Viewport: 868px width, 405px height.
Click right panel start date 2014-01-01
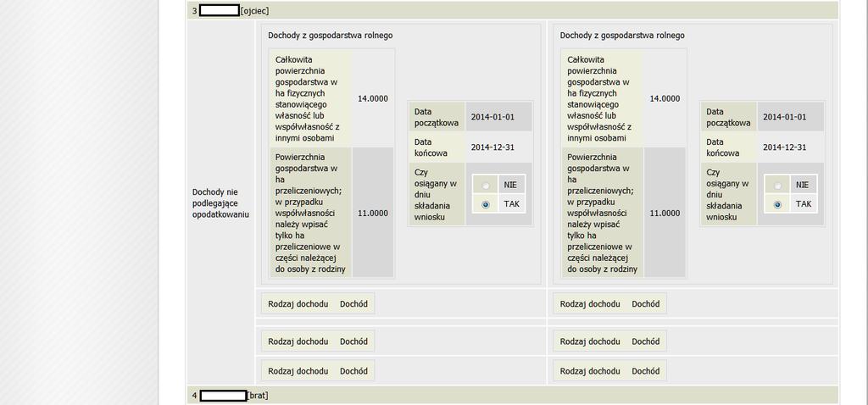(x=784, y=117)
